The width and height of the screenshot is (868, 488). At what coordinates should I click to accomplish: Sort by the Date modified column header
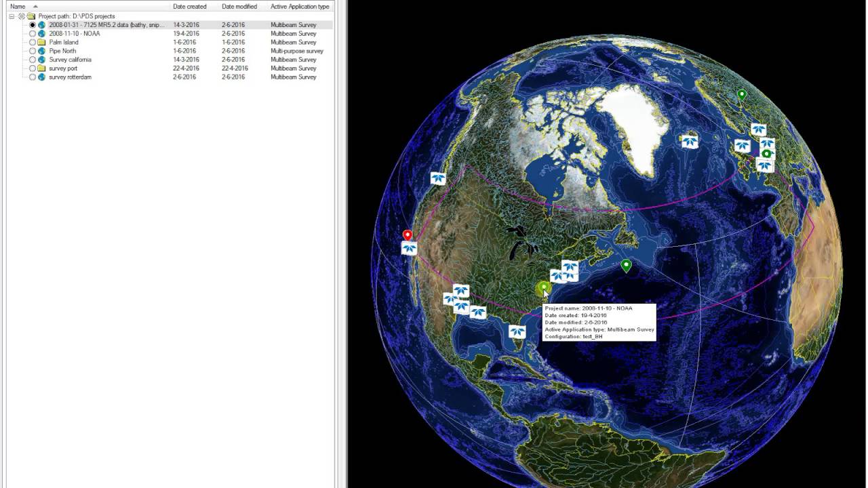239,6
